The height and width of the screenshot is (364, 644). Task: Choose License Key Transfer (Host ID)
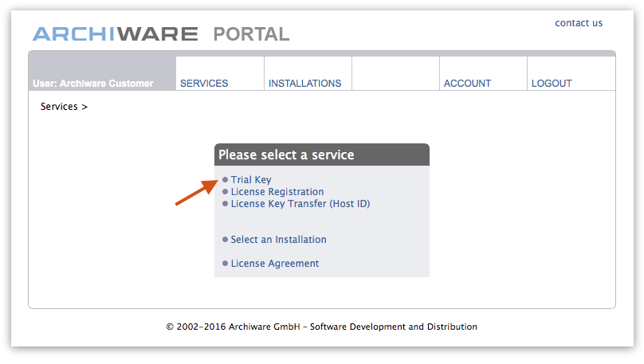[300, 204]
